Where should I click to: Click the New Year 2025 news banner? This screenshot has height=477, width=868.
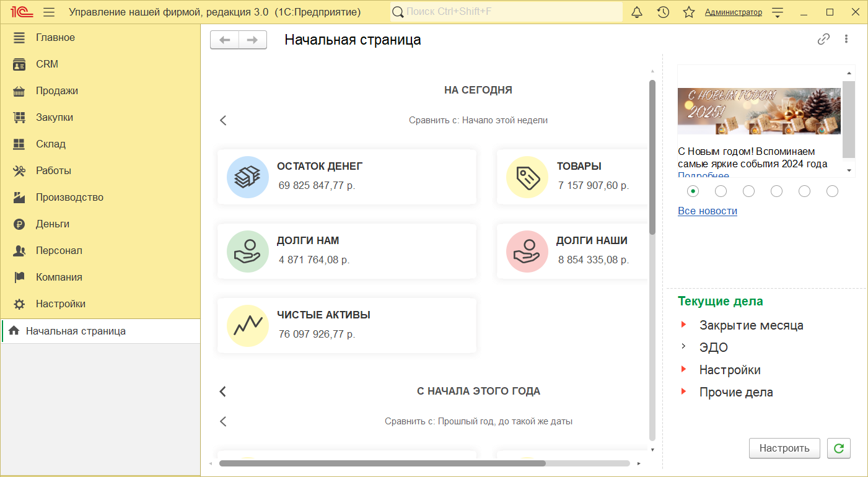pos(759,112)
